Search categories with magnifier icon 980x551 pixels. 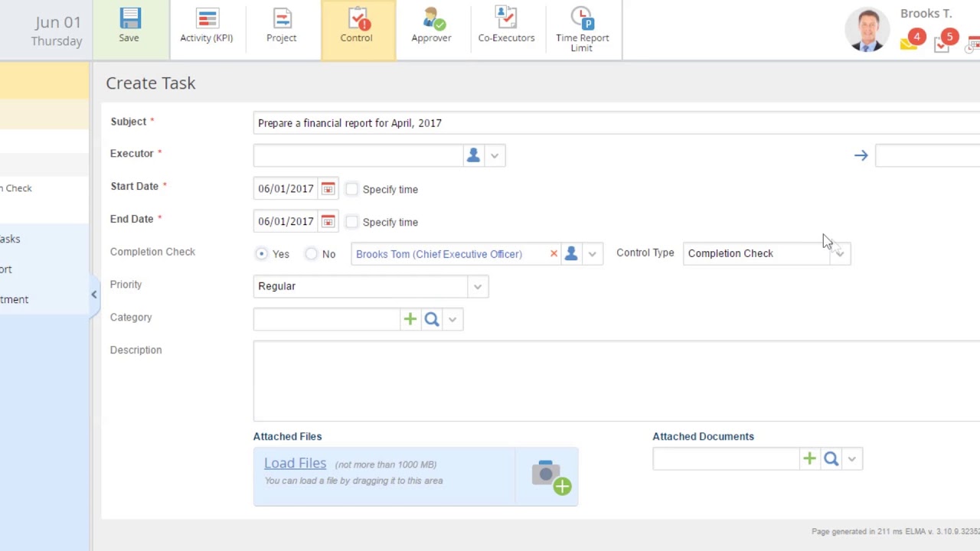click(432, 319)
